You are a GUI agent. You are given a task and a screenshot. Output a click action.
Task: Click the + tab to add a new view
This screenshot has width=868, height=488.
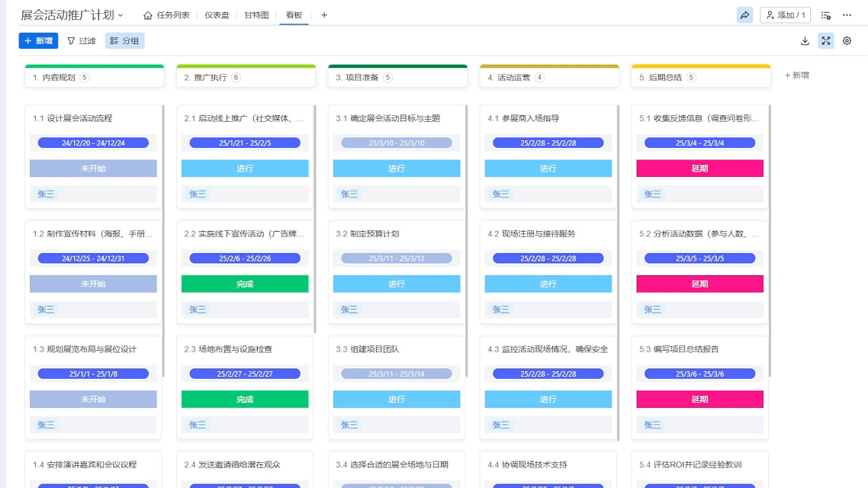(324, 13)
